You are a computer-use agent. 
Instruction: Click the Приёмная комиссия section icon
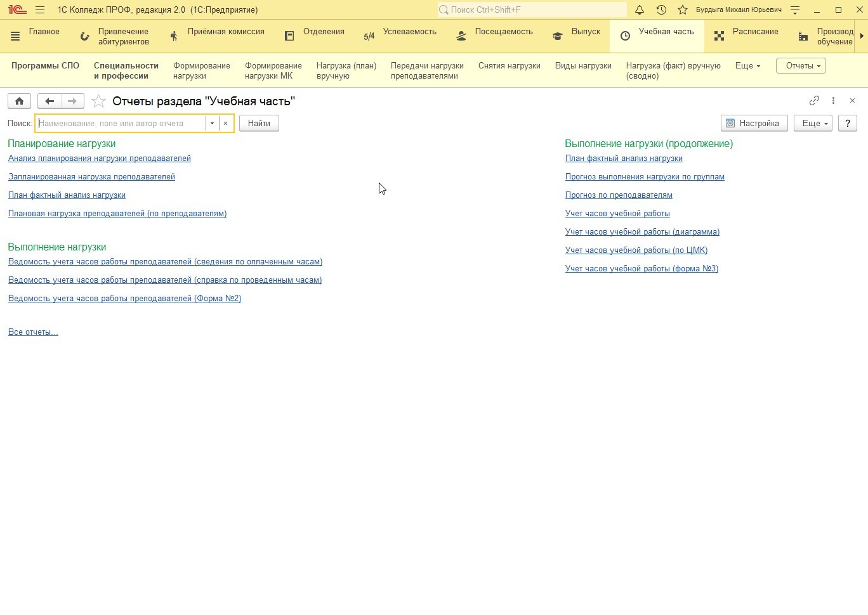(x=174, y=37)
